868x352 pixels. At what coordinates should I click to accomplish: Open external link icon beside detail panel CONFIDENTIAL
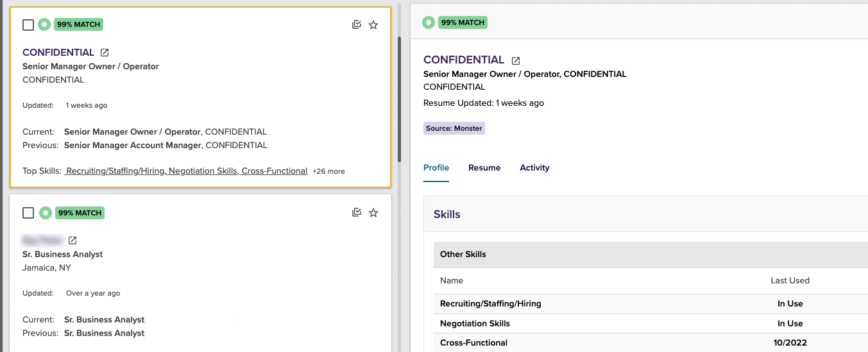tap(516, 61)
